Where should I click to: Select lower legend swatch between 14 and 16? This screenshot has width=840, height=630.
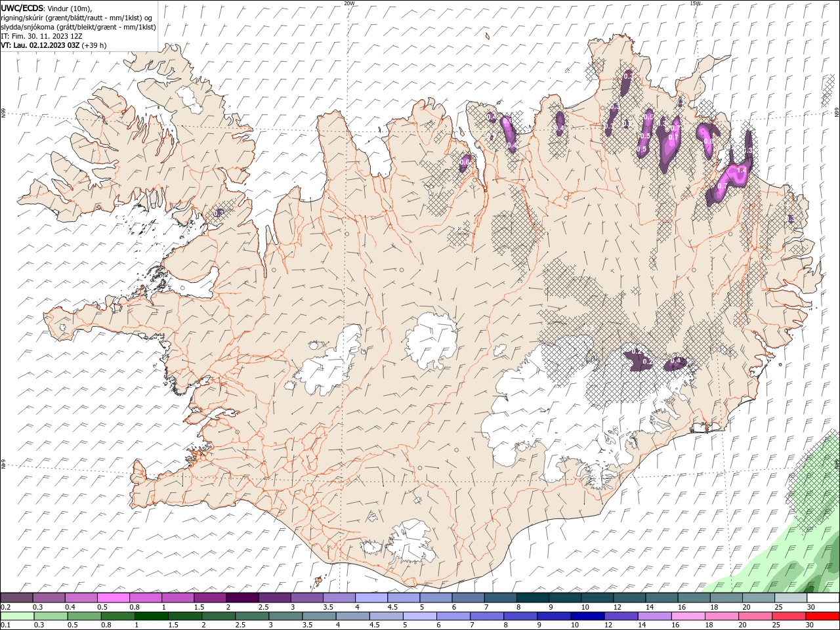[654, 616]
